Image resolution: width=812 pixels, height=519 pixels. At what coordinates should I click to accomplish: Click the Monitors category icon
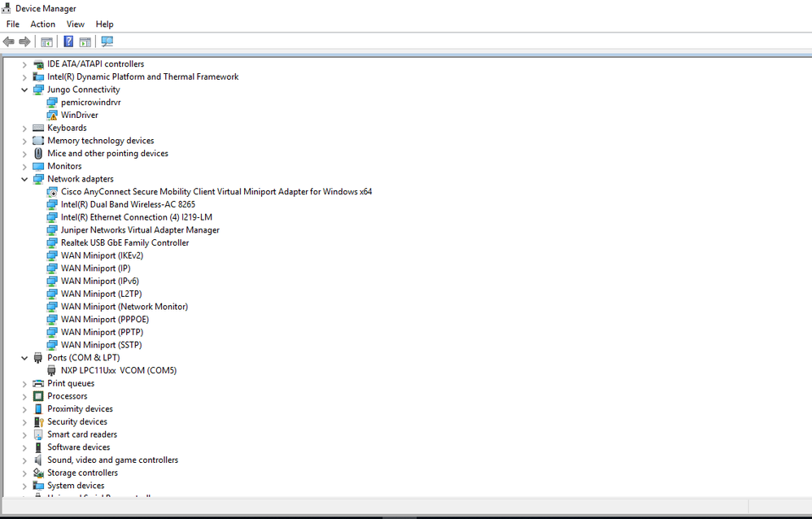tap(38, 166)
